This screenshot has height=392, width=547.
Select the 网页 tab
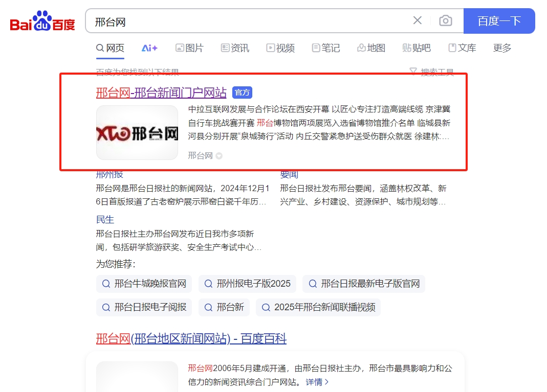click(110, 48)
